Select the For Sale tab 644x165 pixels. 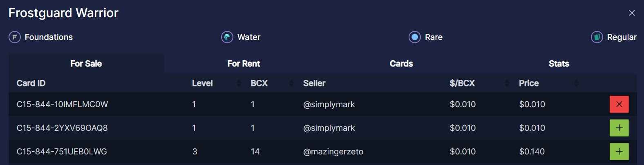click(x=86, y=64)
